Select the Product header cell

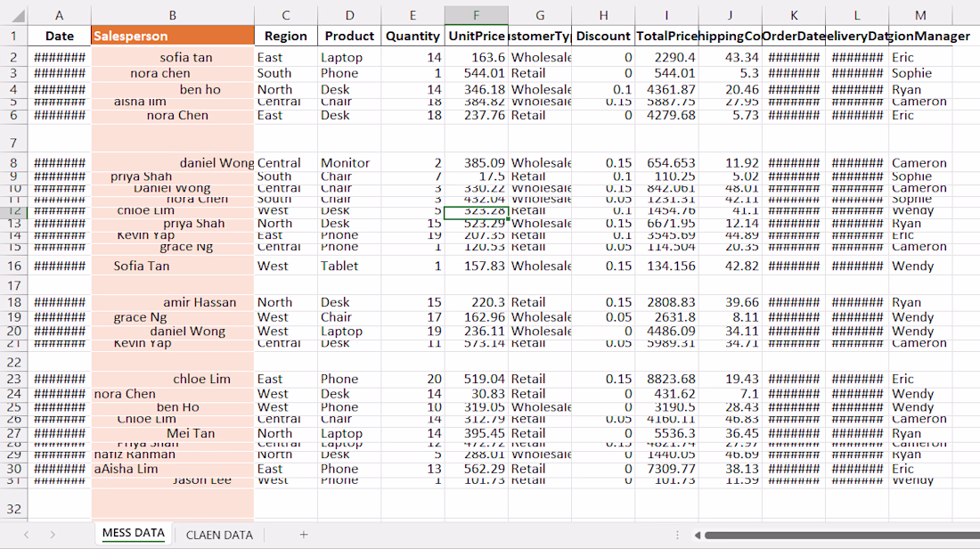349,36
